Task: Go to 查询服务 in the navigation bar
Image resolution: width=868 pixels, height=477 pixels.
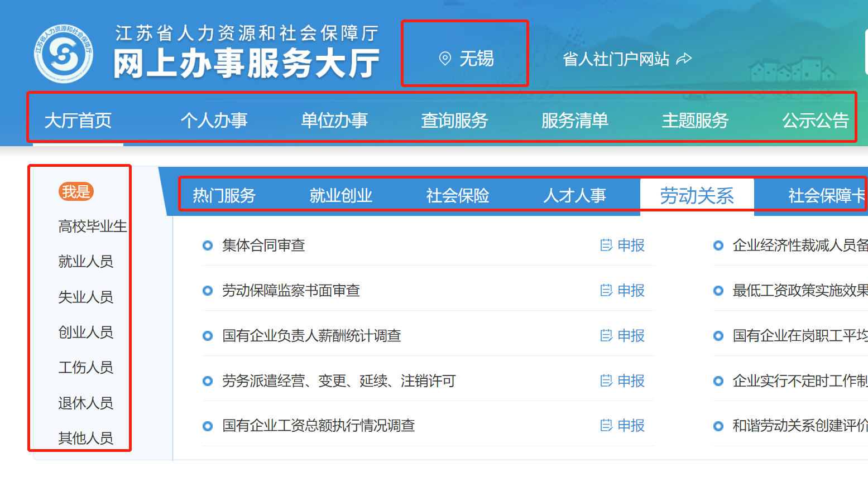Action: tap(454, 121)
